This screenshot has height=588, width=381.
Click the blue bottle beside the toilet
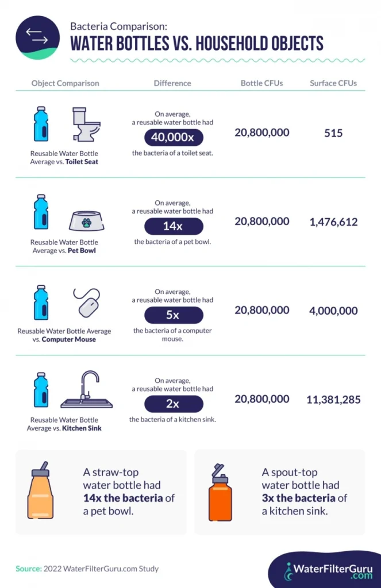coord(41,124)
